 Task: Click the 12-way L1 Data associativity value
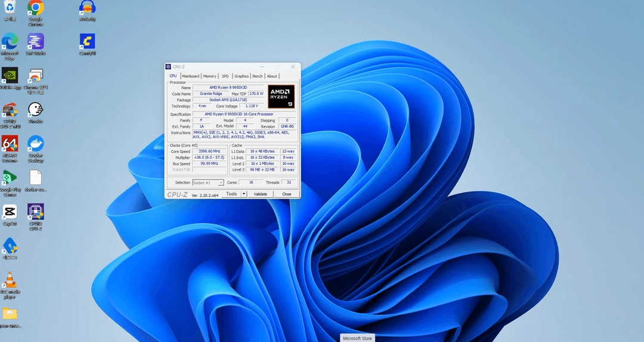(288, 151)
